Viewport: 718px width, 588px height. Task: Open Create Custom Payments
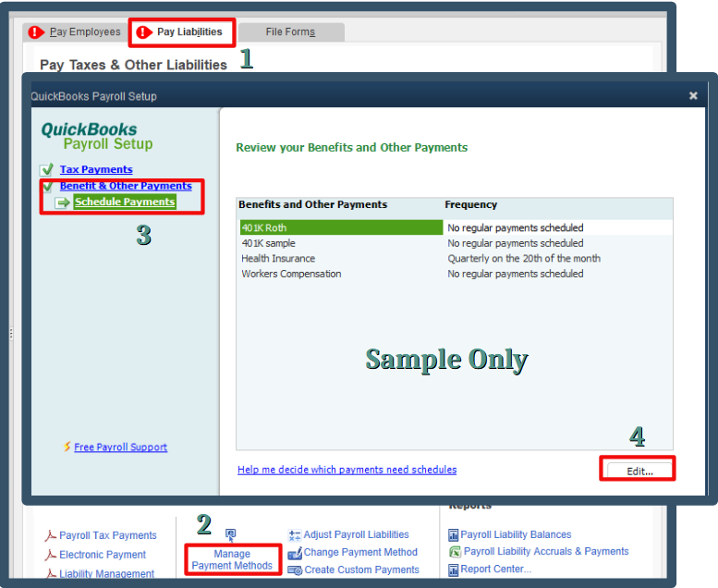tap(361, 570)
